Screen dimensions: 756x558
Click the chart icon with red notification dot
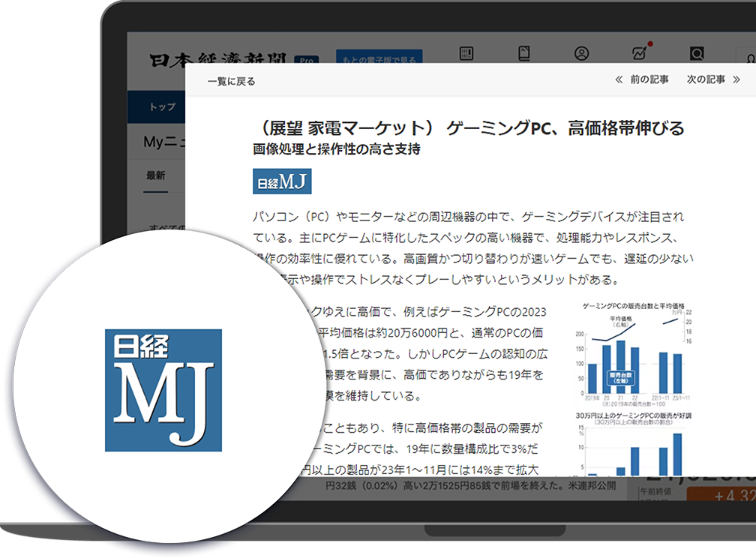(640, 53)
